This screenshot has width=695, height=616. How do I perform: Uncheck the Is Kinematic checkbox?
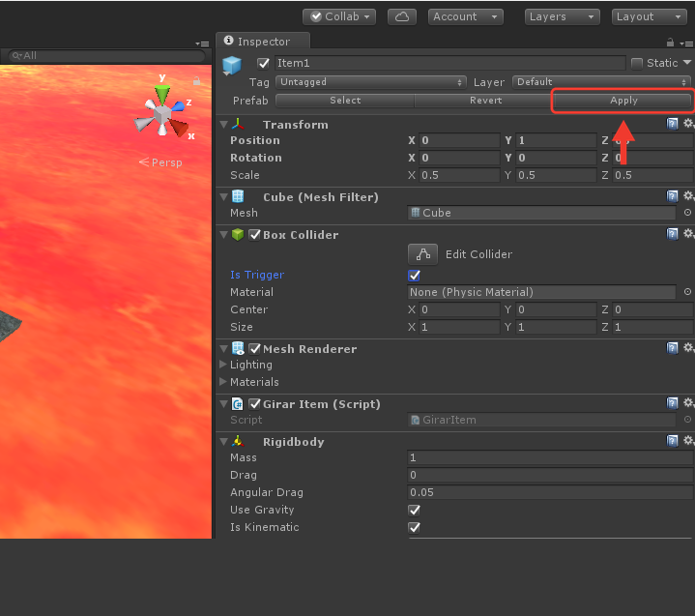pyautogui.click(x=414, y=528)
